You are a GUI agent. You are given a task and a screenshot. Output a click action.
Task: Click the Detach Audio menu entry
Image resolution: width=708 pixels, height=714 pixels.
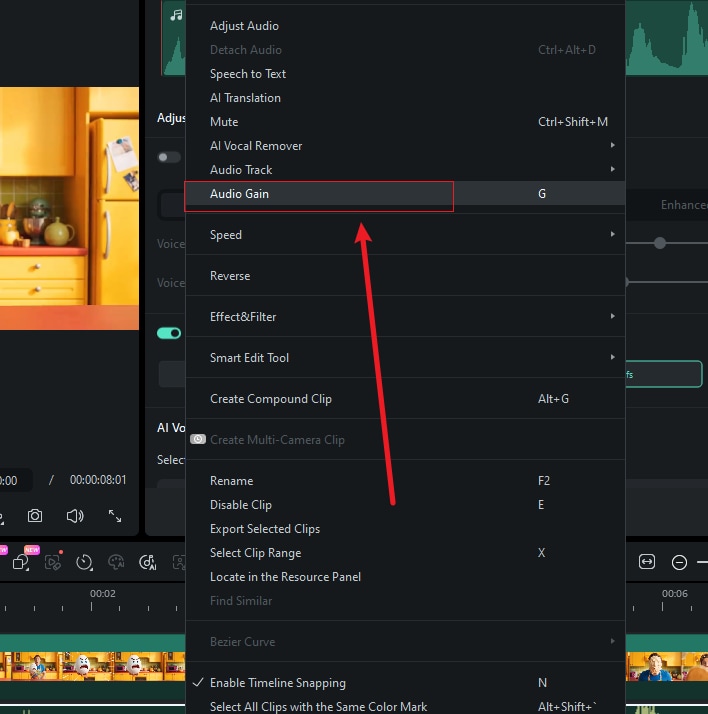(x=405, y=50)
